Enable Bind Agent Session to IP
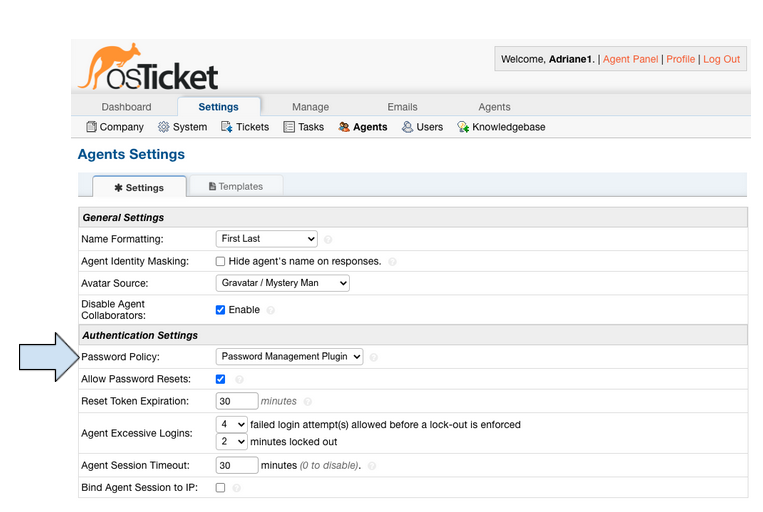This screenshot has width=763, height=512. click(x=221, y=487)
